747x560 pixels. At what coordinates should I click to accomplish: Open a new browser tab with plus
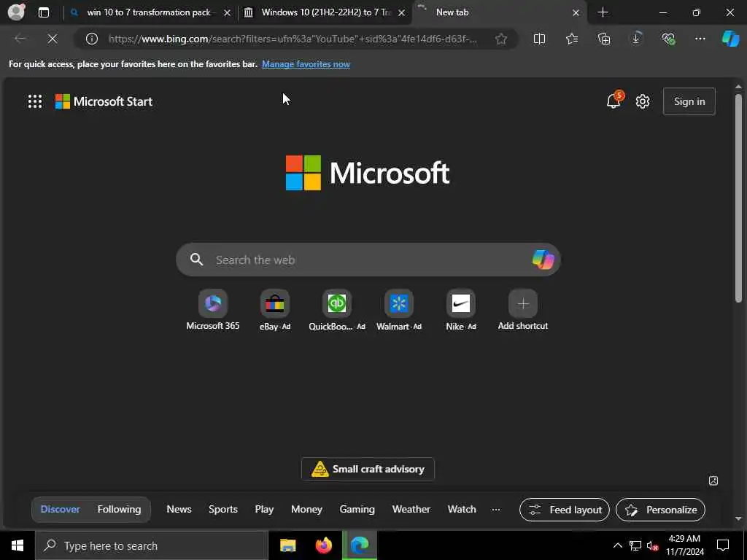pos(603,12)
